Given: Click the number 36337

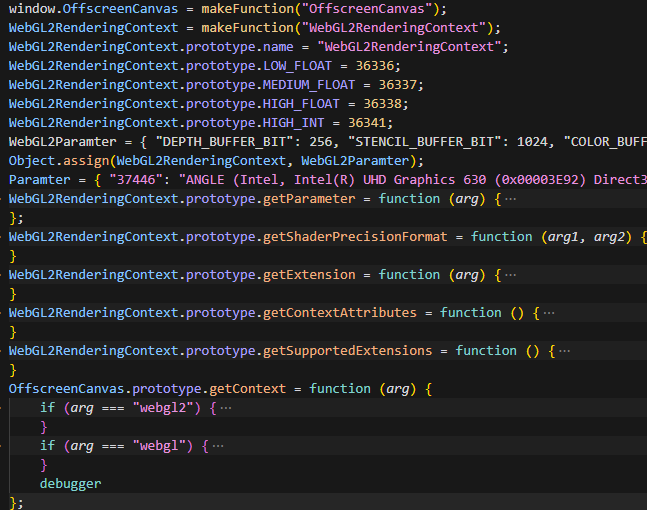Looking at the screenshot, I should (x=398, y=85).
